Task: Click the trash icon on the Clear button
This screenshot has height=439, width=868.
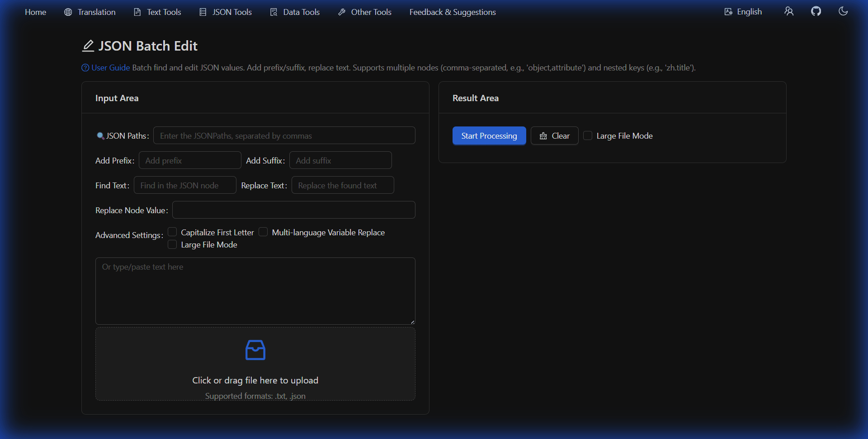Action: pyautogui.click(x=543, y=136)
